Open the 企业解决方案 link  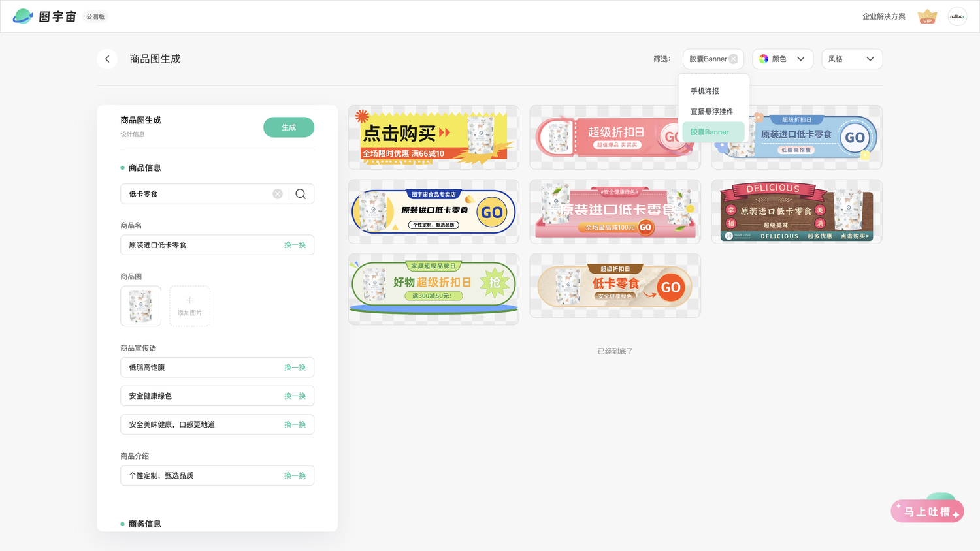(883, 16)
